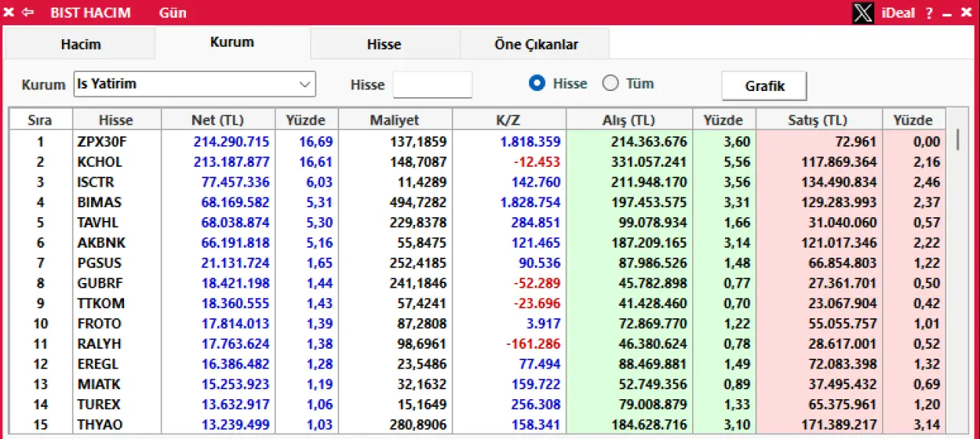Viewport: 980px width, 439px height.
Task: Select the TAVHL stock row
Action: click(x=477, y=223)
